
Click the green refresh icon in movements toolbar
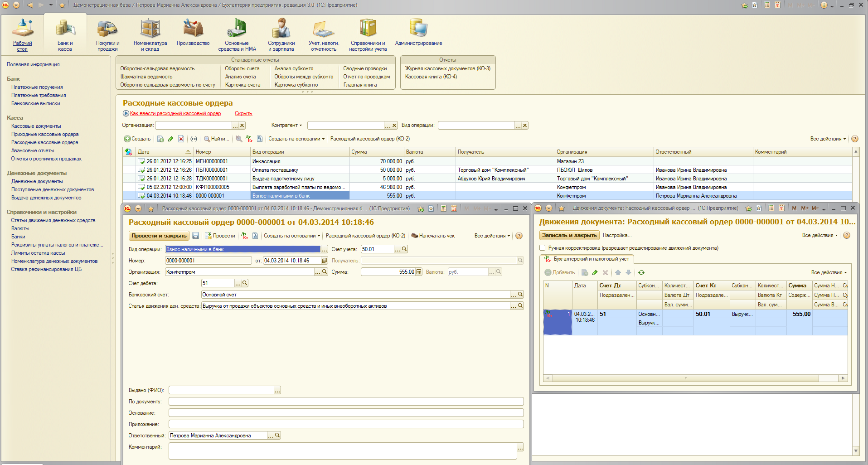click(641, 272)
